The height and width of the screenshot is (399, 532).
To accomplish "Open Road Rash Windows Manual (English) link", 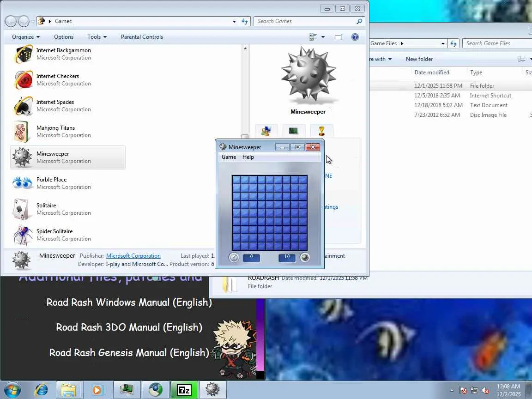I will pos(129,302).
